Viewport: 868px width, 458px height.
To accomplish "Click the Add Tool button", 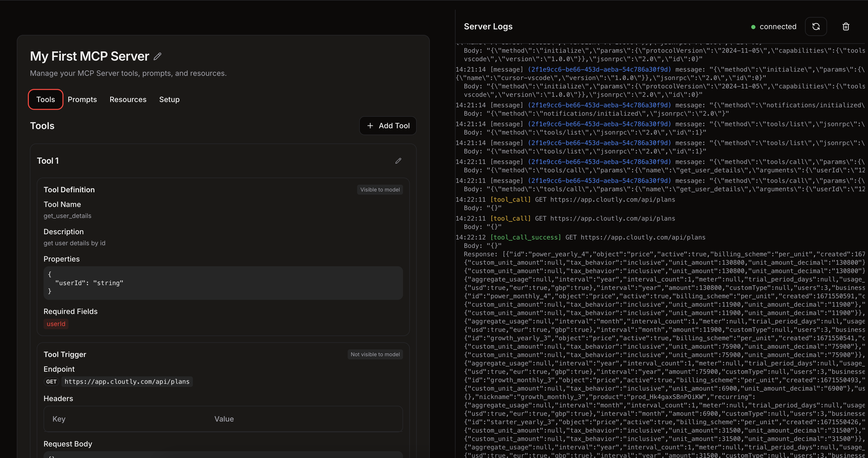I will point(388,126).
